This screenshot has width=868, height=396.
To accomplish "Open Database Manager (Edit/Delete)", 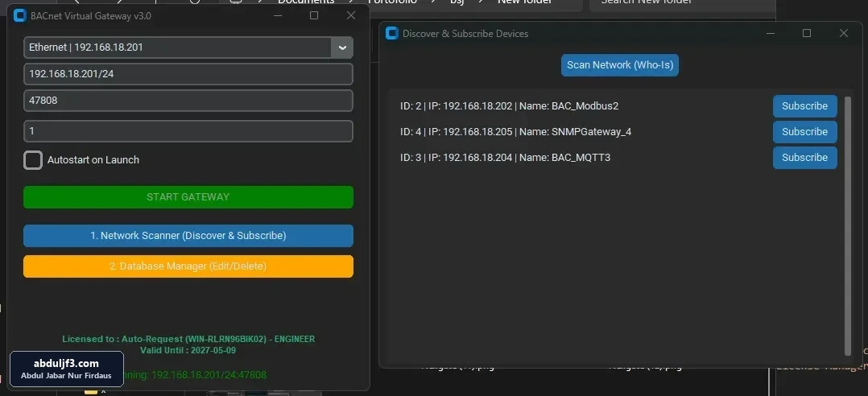I will pyautogui.click(x=188, y=266).
